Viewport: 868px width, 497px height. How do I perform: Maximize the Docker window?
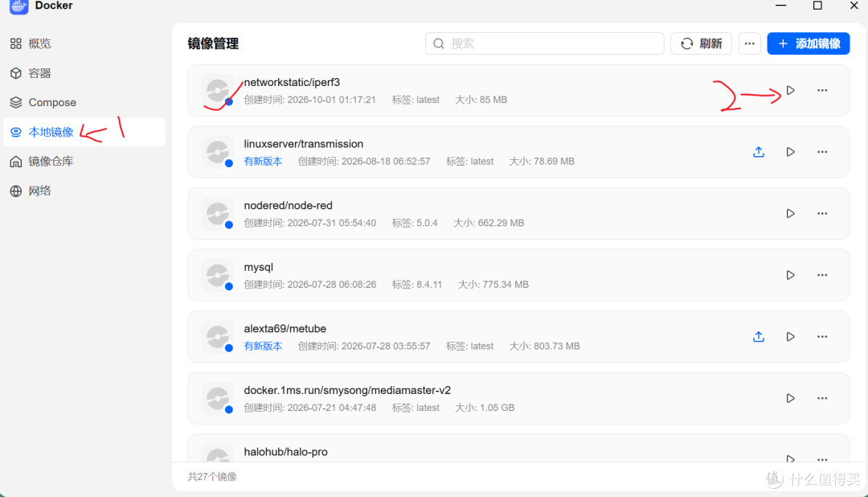[817, 6]
